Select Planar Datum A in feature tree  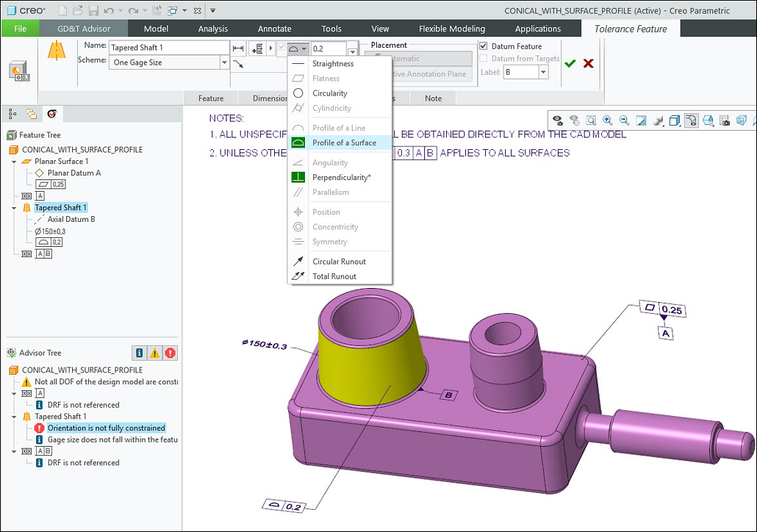(74, 173)
